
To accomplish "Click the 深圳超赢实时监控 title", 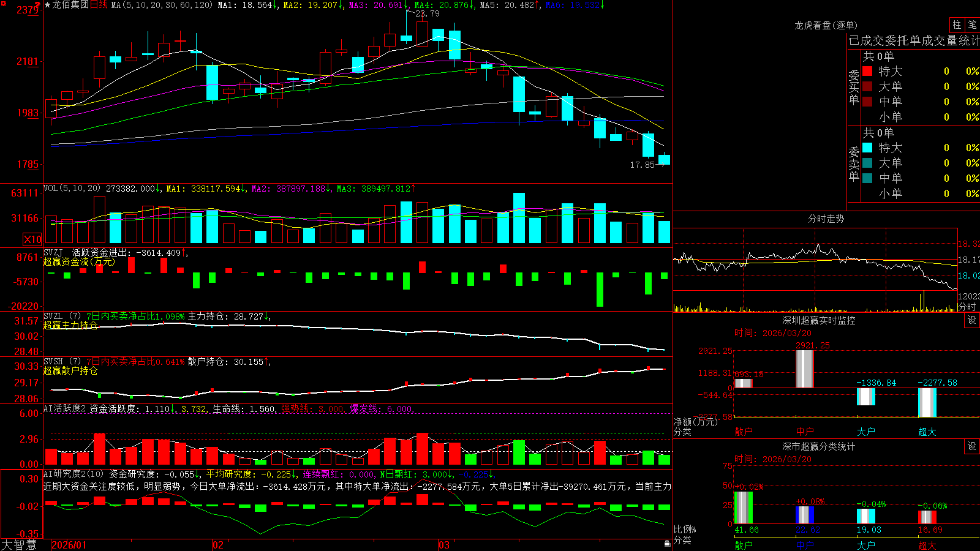I will pyautogui.click(x=819, y=320).
